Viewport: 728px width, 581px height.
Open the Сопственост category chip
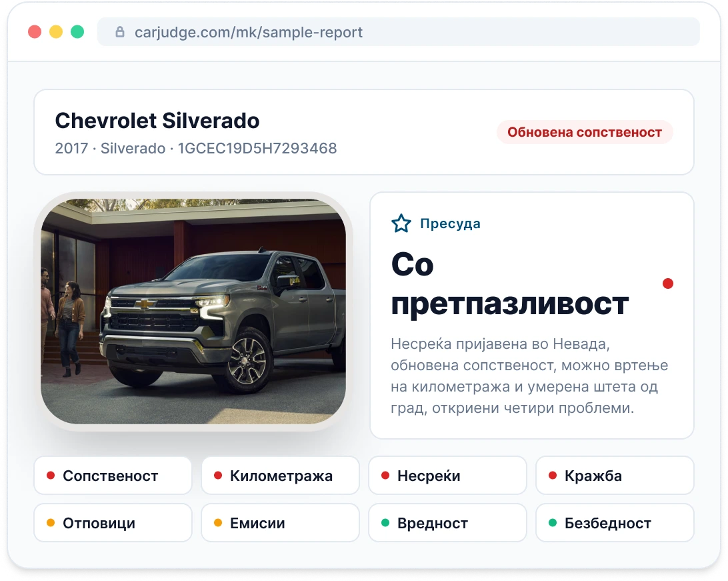113,476
